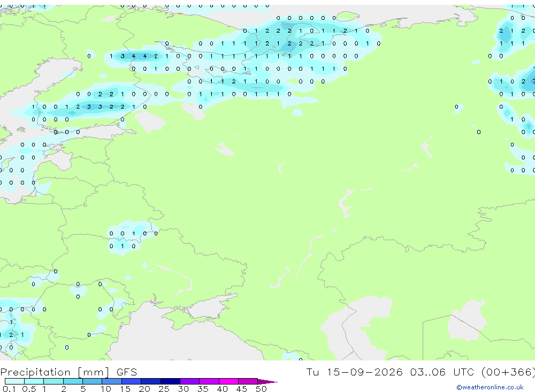Select the 2 to 5 mm legend color
535x392 pixels.
tap(73, 381)
